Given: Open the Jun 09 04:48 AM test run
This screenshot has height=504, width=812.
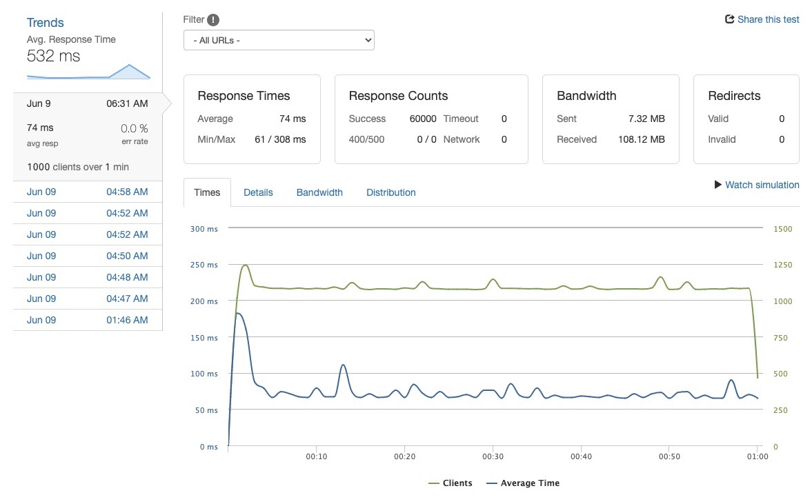Looking at the screenshot, I should pyautogui.click(x=88, y=277).
